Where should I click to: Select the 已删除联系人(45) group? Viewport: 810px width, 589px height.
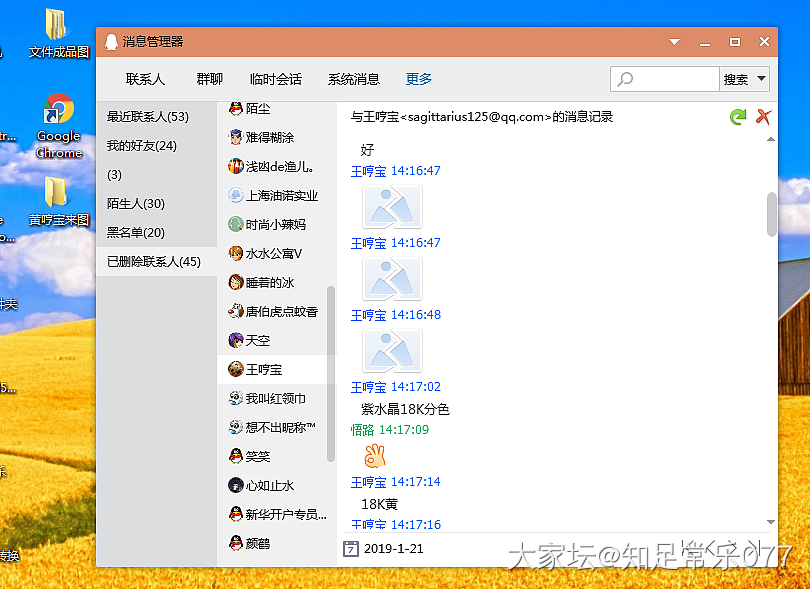click(x=154, y=262)
